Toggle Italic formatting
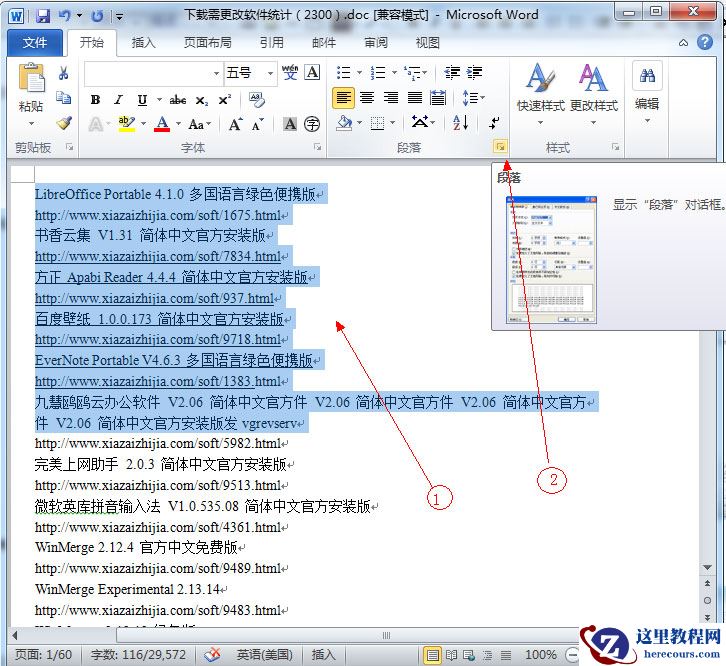 pyautogui.click(x=119, y=100)
